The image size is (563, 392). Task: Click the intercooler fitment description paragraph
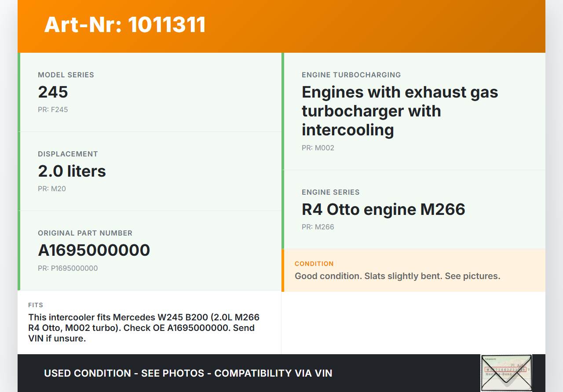144,328
